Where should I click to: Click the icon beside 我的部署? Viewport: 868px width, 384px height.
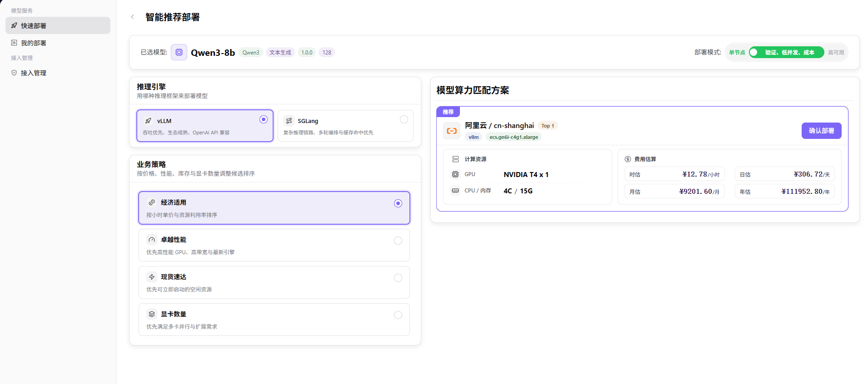[14, 43]
